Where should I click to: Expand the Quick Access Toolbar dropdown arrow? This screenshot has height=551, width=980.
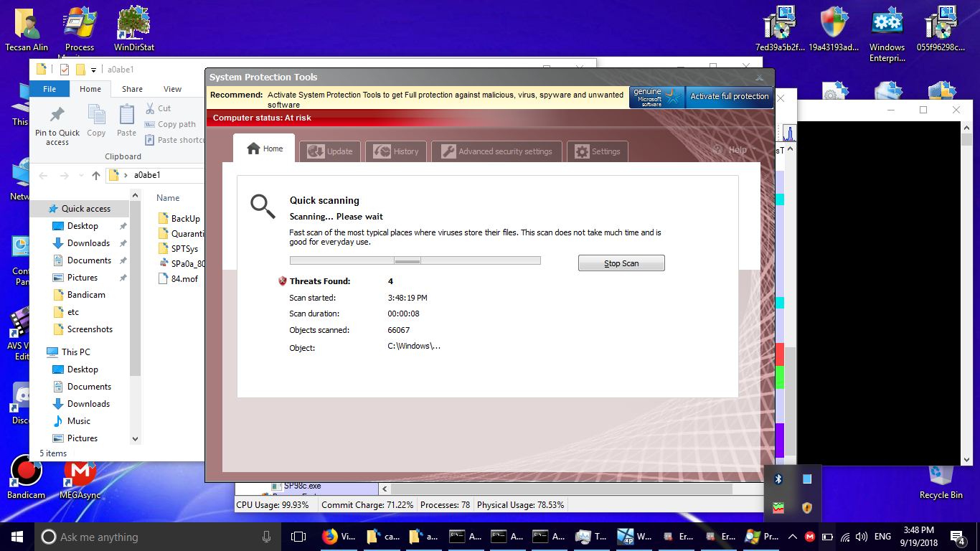pyautogui.click(x=93, y=70)
